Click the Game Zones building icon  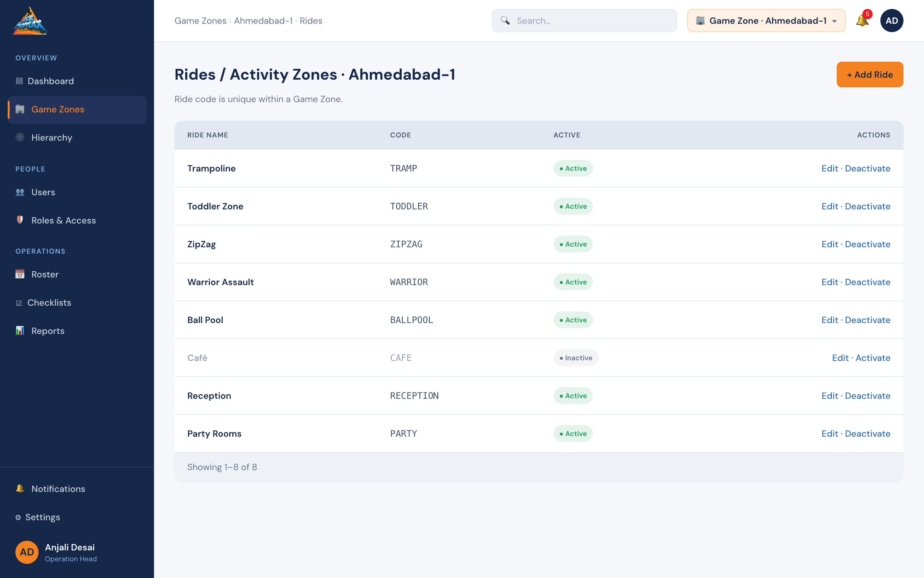20,109
